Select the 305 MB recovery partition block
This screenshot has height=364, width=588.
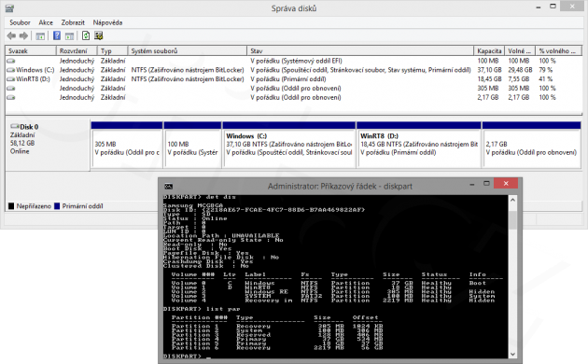coord(127,145)
